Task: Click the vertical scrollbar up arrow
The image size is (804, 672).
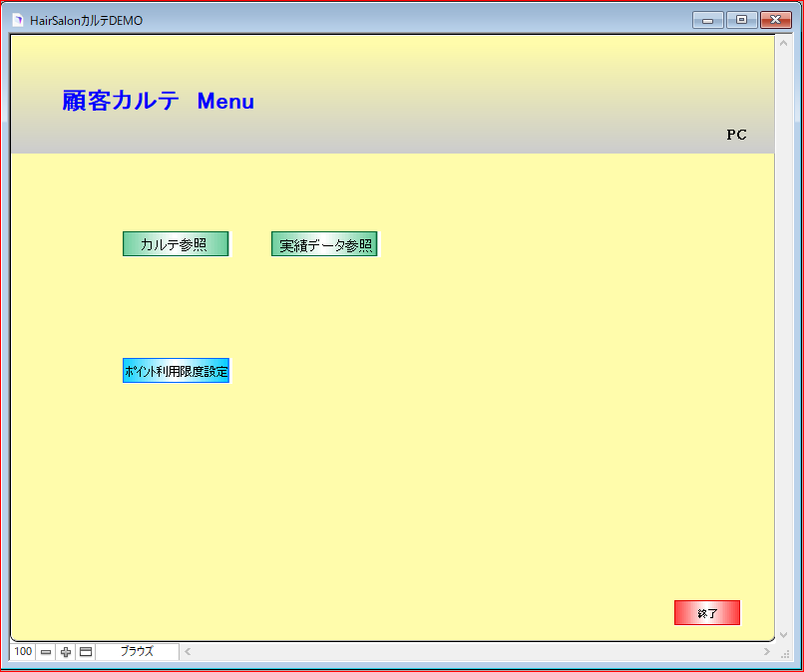Action: 783,43
